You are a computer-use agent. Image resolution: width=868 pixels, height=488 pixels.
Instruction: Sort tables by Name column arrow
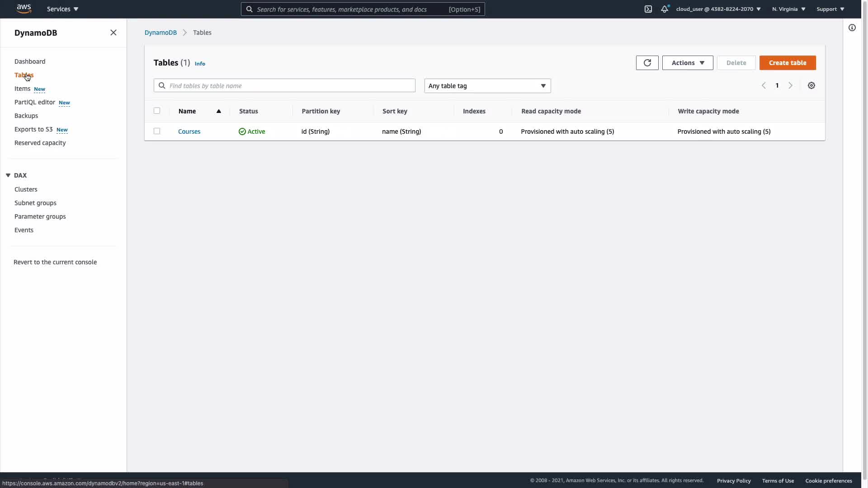click(218, 111)
